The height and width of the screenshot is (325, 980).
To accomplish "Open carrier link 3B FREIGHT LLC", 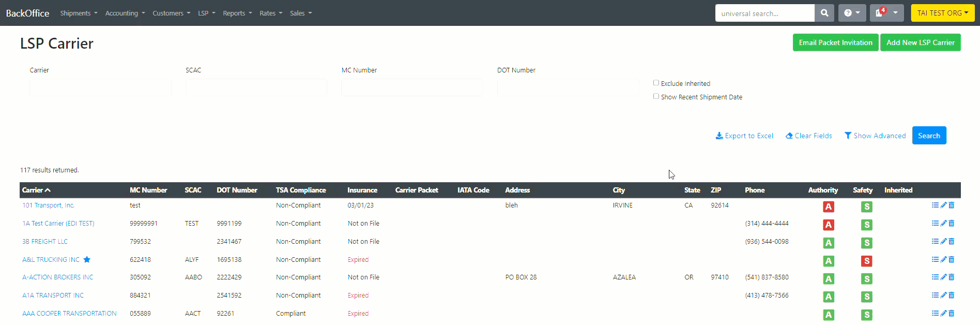I will tap(45, 242).
